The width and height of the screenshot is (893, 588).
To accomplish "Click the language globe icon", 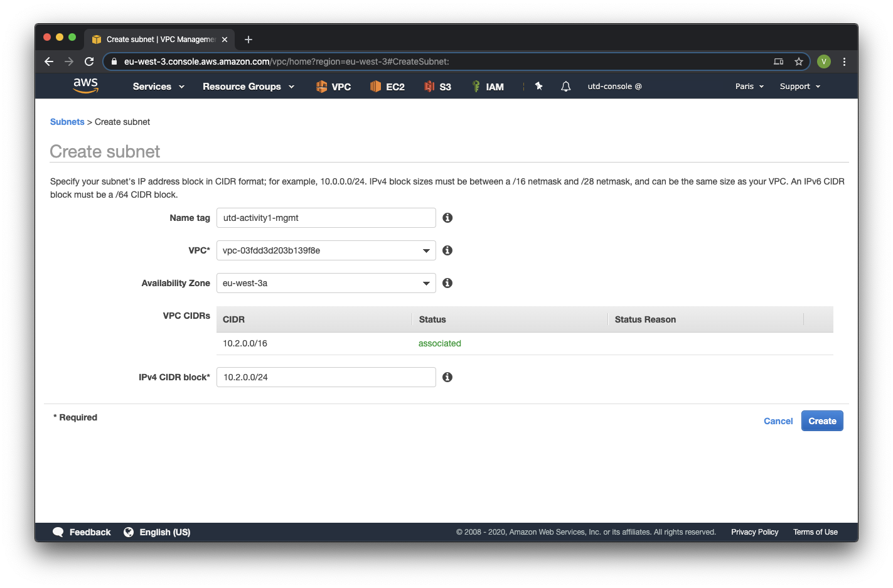I will [x=129, y=532].
